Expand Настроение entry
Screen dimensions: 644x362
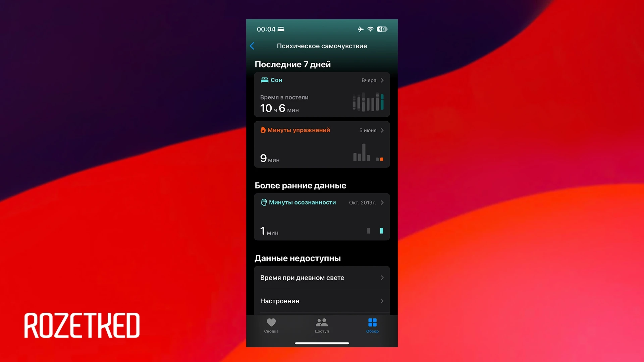(321, 301)
